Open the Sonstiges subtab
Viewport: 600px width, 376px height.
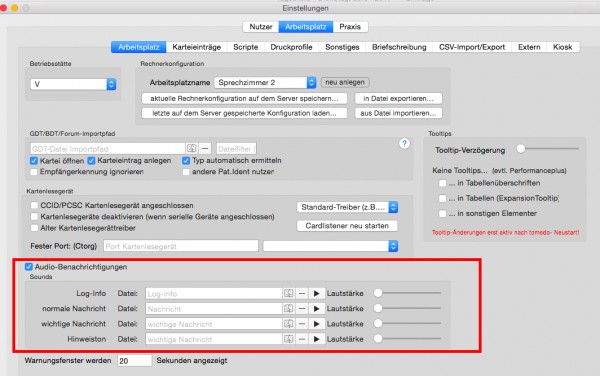(x=342, y=47)
